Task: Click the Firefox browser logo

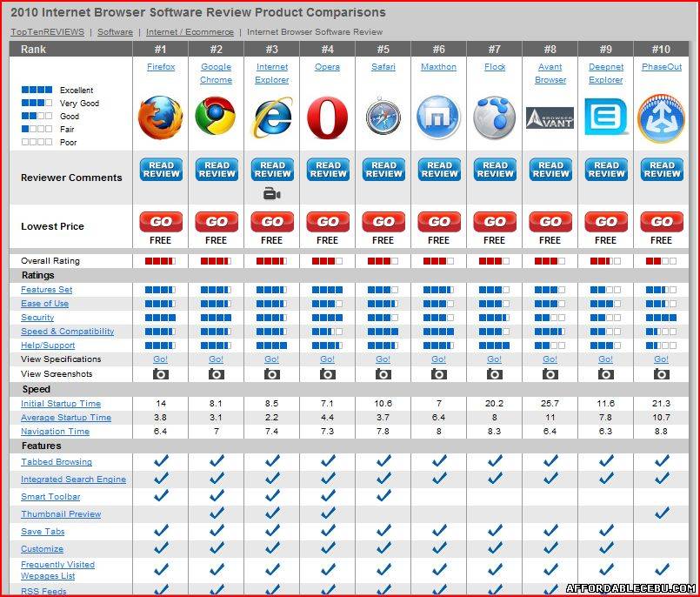Action: point(160,118)
